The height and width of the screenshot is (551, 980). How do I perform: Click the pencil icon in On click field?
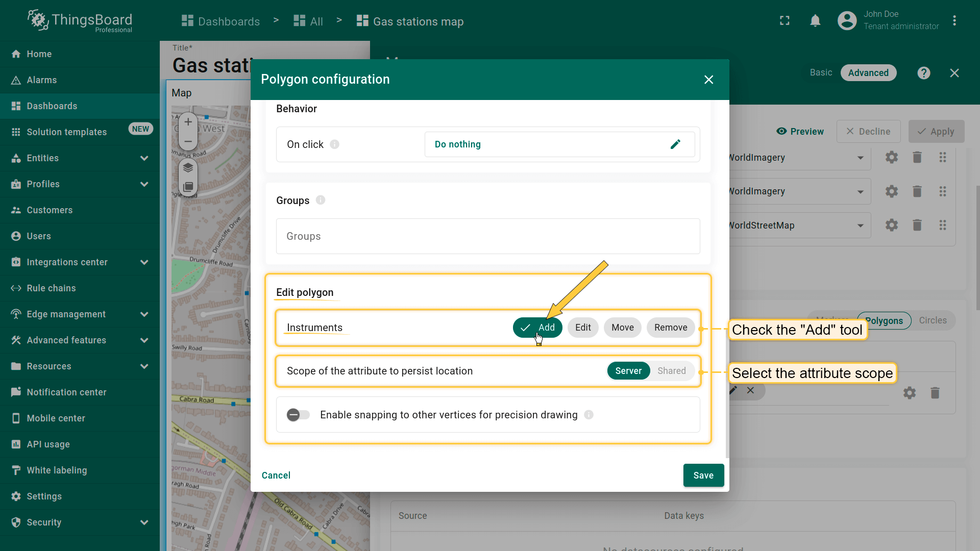[x=675, y=144]
